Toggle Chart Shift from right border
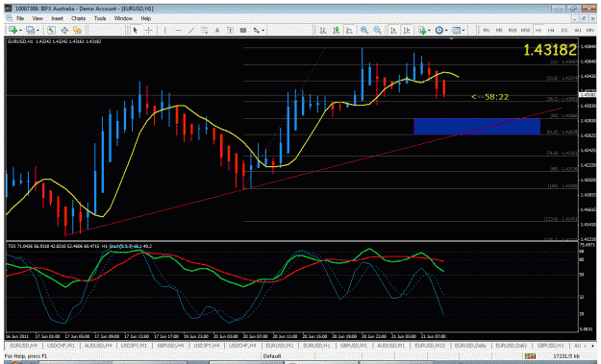 407,30
